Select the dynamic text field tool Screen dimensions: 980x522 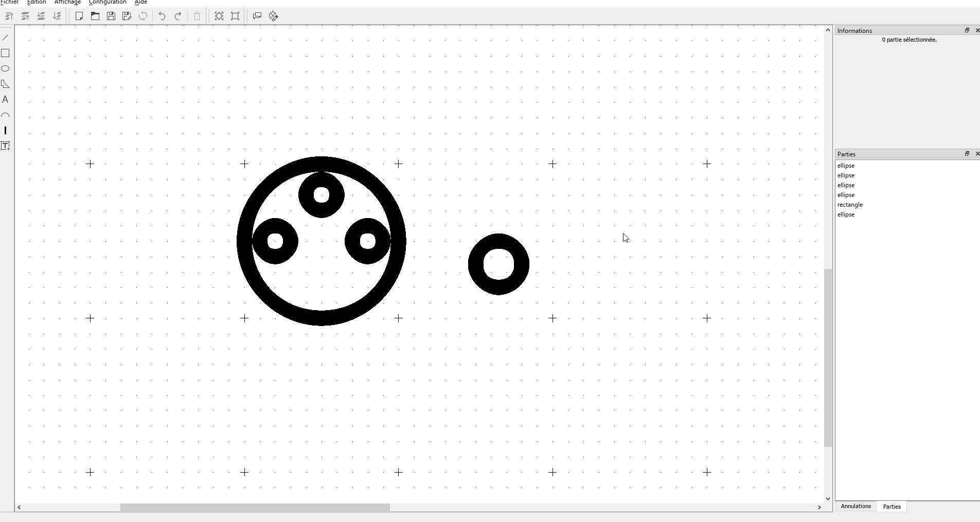(x=6, y=146)
